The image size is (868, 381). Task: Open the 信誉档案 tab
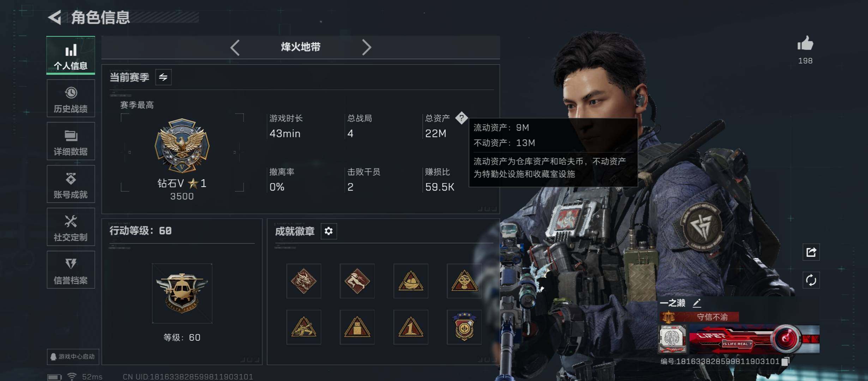[71, 270]
